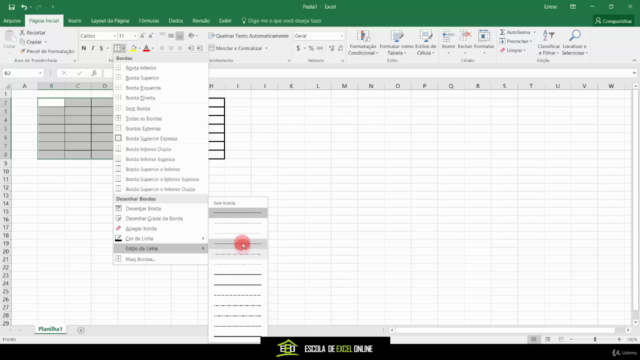Switch to Layout da Página tab

[110, 21]
